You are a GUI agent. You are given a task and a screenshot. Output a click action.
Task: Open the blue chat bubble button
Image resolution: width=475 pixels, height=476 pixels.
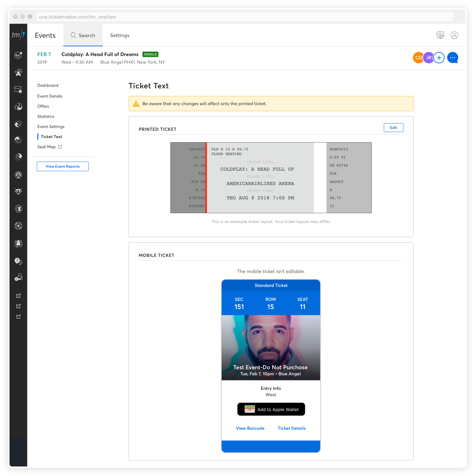pyautogui.click(x=452, y=58)
